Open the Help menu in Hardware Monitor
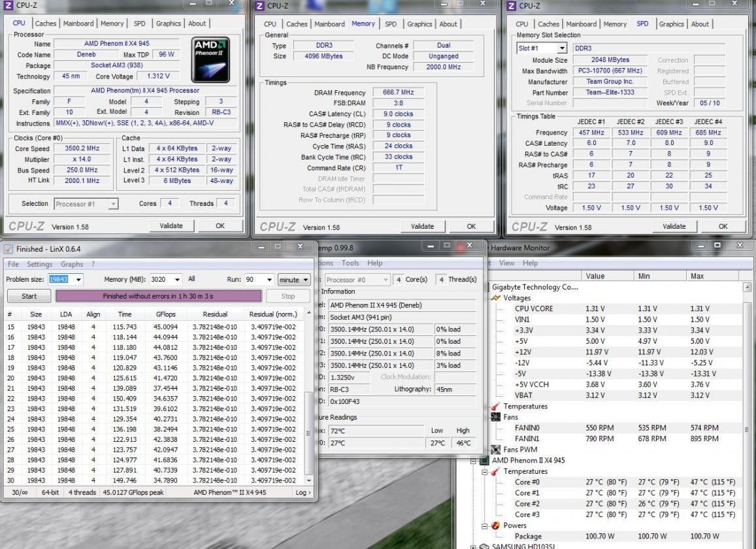Viewport: 756px width, 549px height. 530,263
